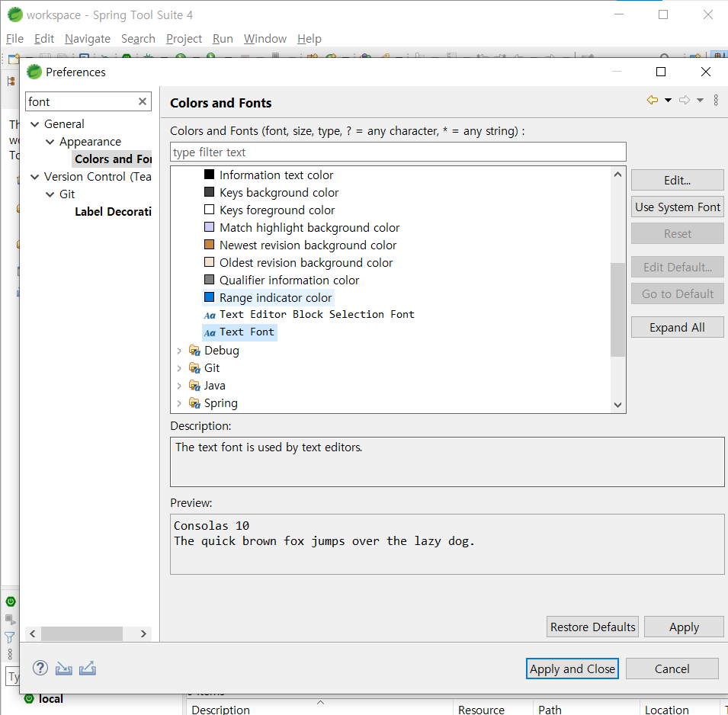Image resolution: width=728 pixels, height=715 pixels.
Task: Open forward history dropdown arrow
Action: coord(700,100)
